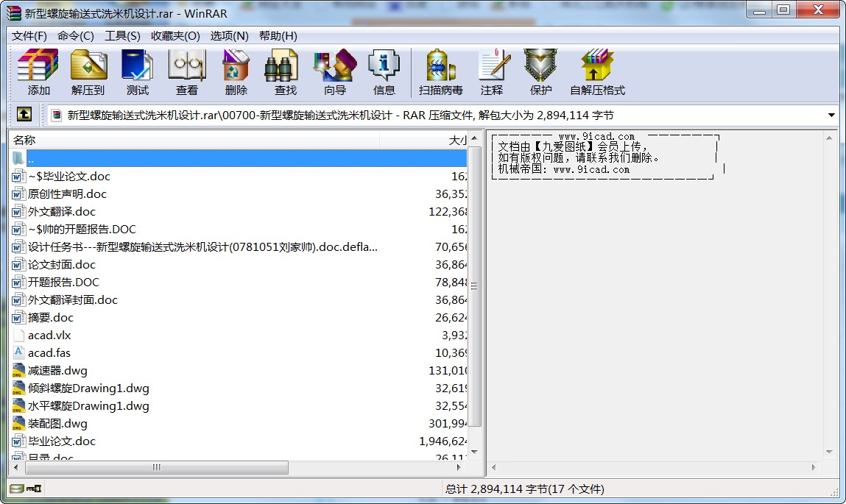The height and width of the screenshot is (504, 846).
Task: Click the DWG icon of 减速器.dwg
Action: [x=18, y=371]
